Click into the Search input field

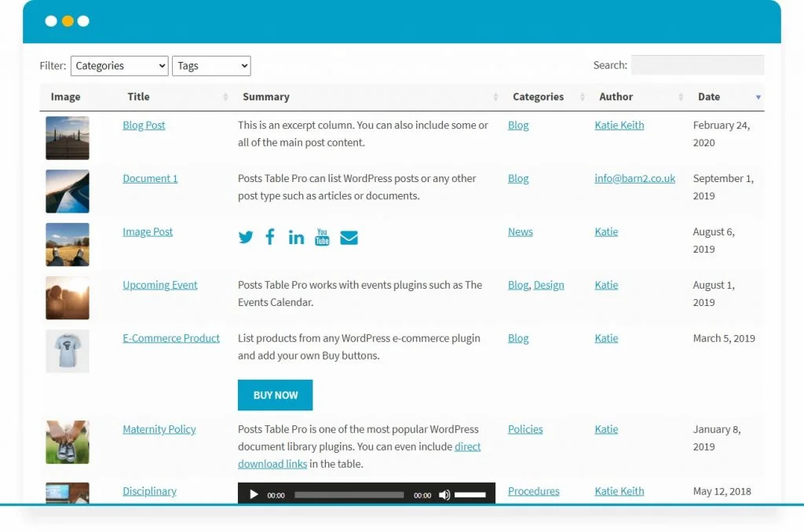(697, 65)
